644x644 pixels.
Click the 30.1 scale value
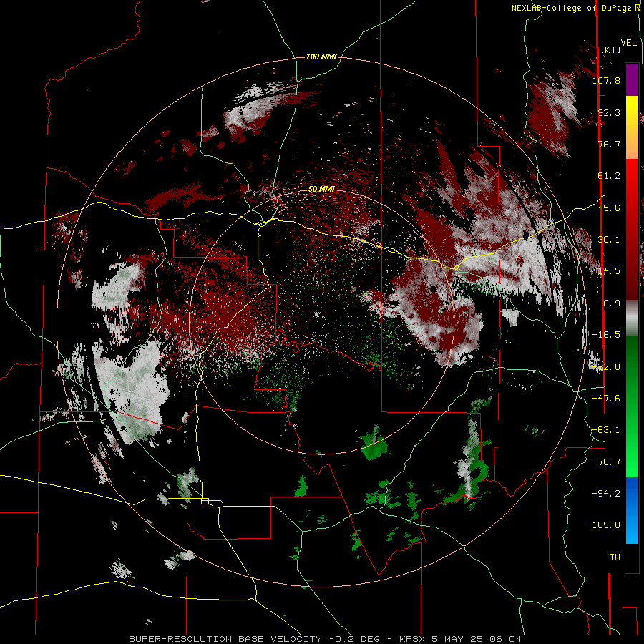(609, 240)
